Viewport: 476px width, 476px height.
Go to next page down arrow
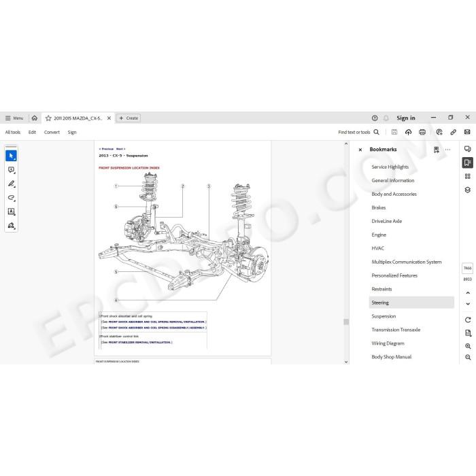[x=468, y=303]
